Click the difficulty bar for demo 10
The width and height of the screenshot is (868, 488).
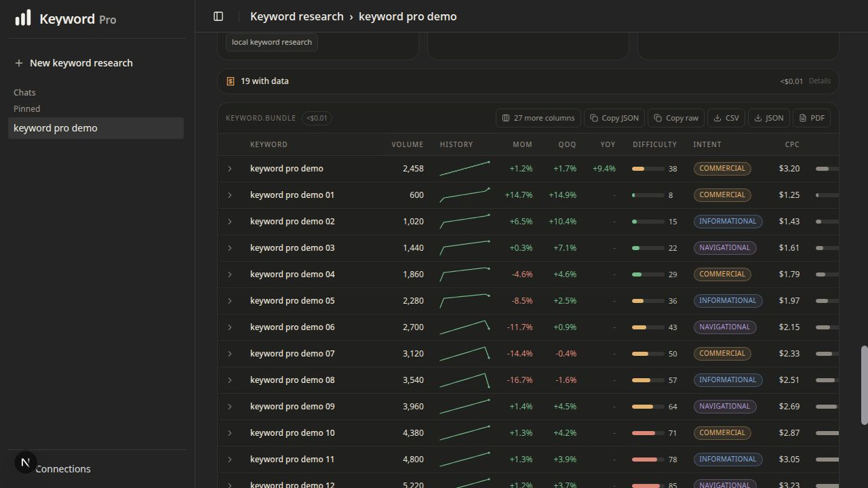[648, 433]
